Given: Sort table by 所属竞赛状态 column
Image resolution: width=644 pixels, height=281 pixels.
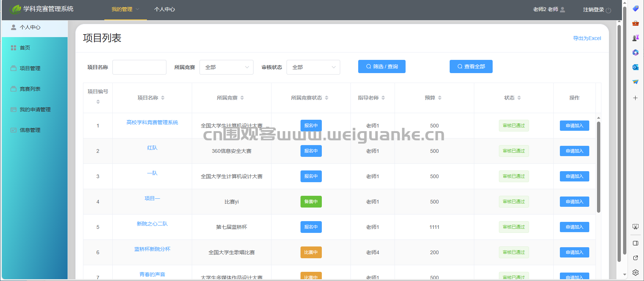Looking at the screenshot, I should pos(327,98).
